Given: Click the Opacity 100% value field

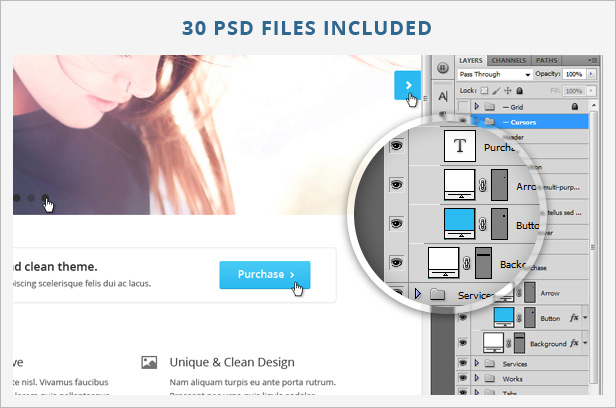Looking at the screenshot, I should pyautogui.click(x=574, y=74).
